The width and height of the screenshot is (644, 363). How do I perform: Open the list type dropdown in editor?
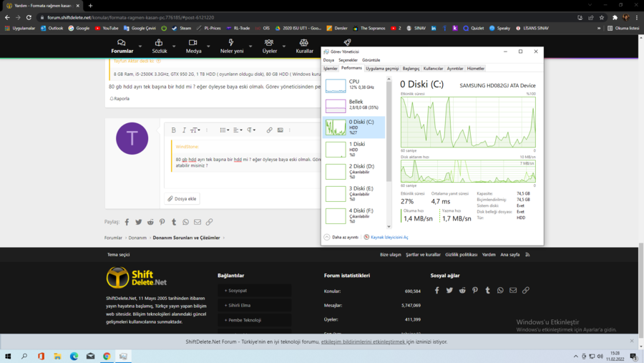[224, 130]
